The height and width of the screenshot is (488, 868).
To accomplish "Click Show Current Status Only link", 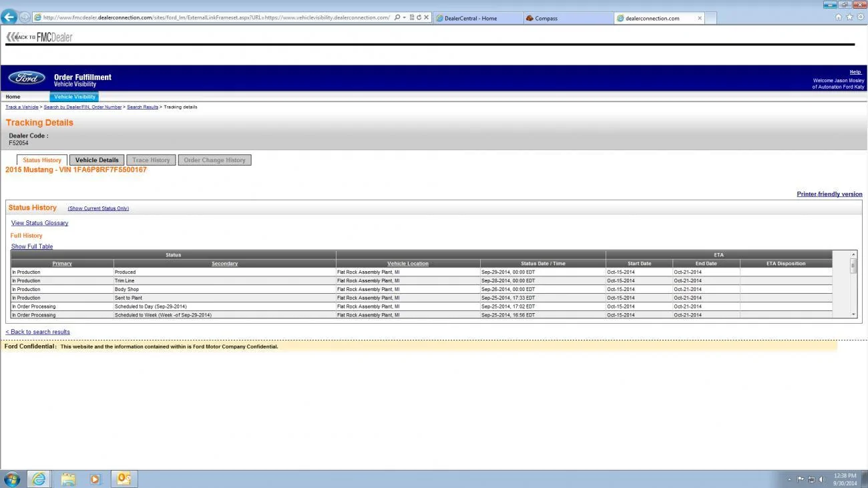I will coord(98,208).
